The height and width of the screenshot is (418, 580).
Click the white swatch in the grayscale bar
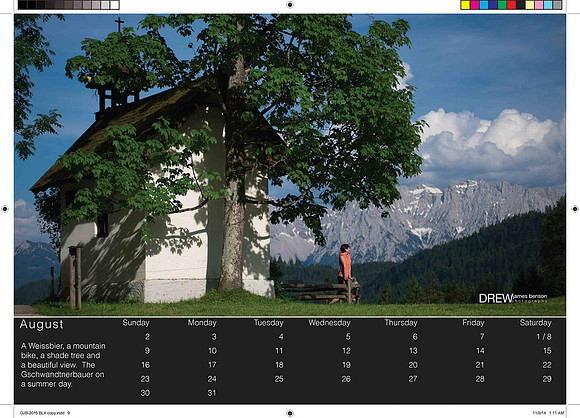115,5
